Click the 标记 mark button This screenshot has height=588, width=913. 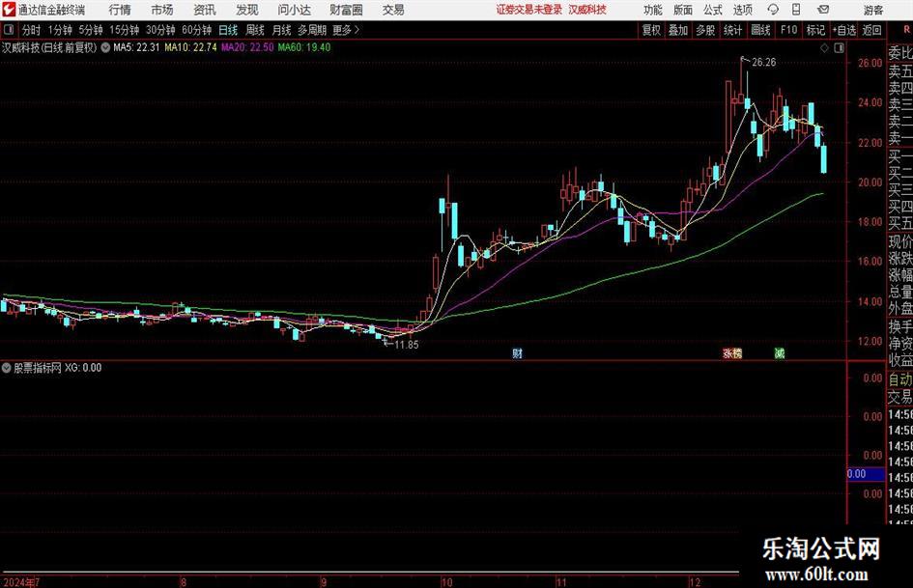click(815, 30)
